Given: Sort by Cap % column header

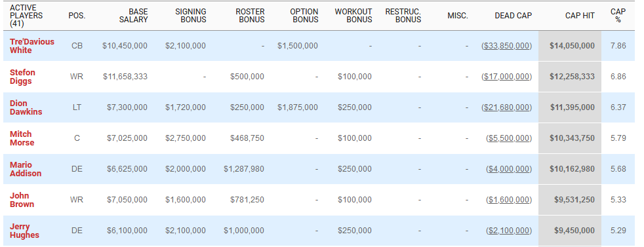Looking at the screenshot, I should pyautogui.click(x=618, y=16).
